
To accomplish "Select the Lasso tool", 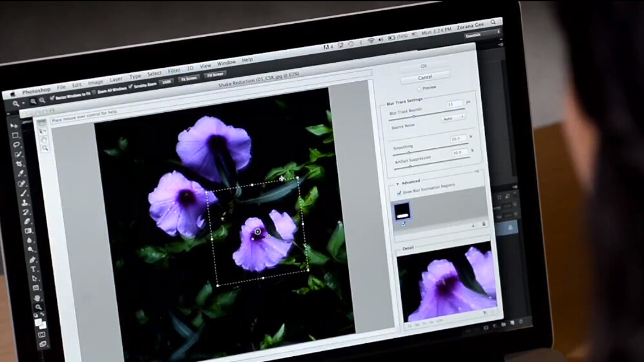I will (x=16, y=145).
